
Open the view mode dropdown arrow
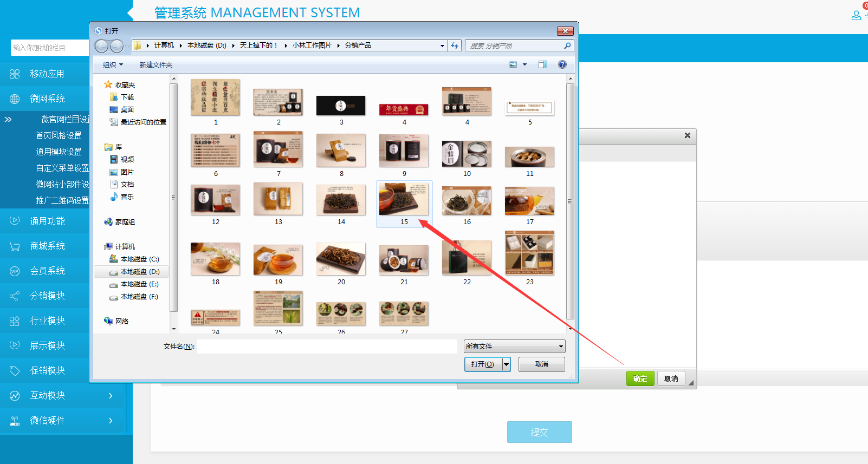click(524, 64)
